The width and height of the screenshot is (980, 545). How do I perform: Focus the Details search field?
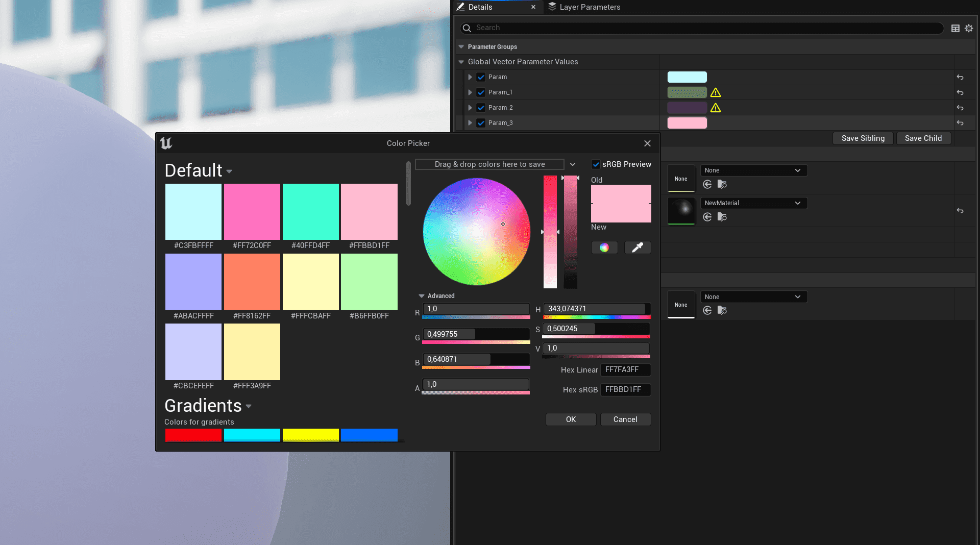pyautogui.click(x=702, y=28)
